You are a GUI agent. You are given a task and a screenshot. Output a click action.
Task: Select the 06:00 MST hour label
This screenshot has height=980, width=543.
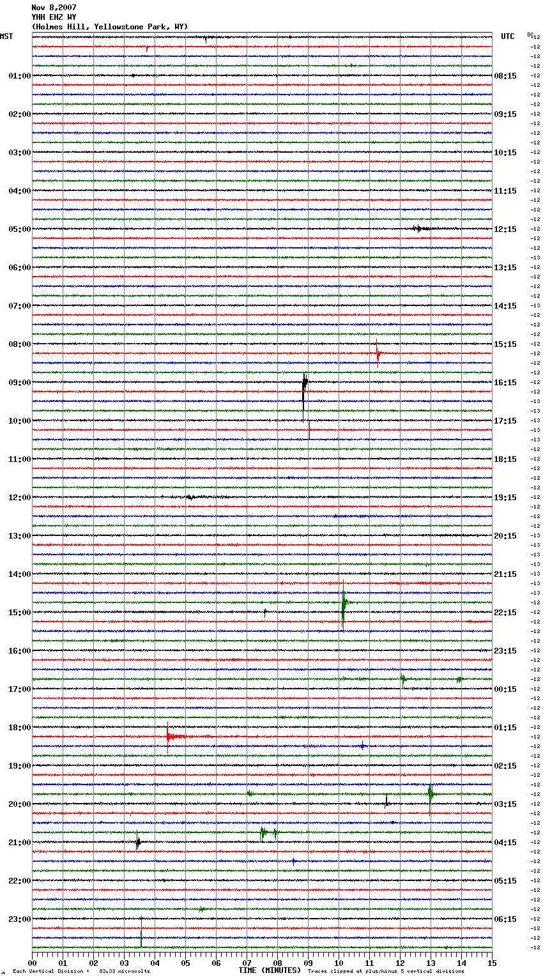(19, 268)
